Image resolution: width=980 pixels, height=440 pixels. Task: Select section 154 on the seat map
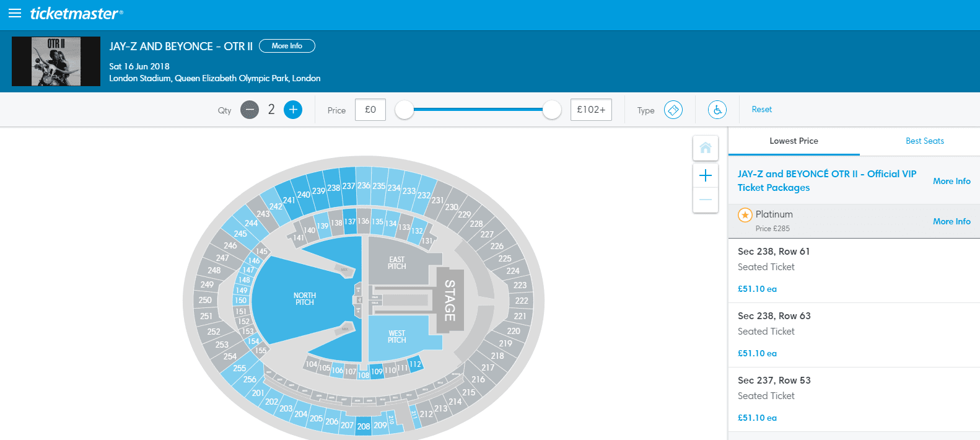click(253, 341)
